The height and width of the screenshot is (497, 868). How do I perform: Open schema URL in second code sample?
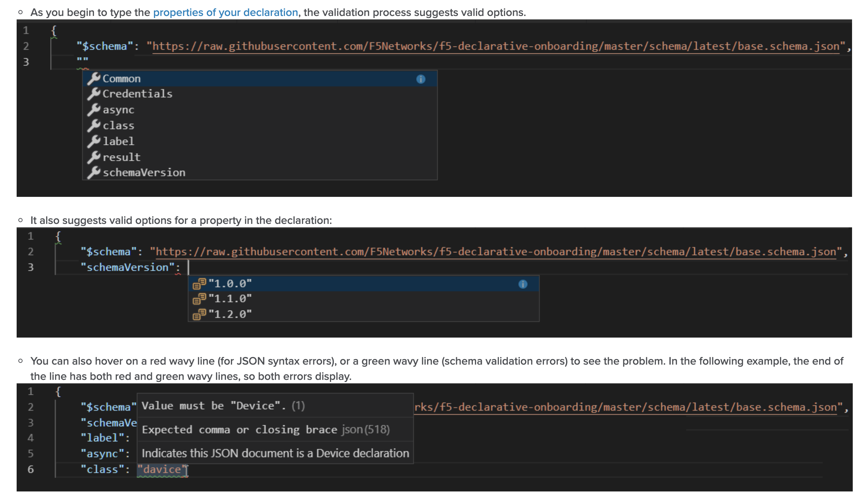coord(496,252)
